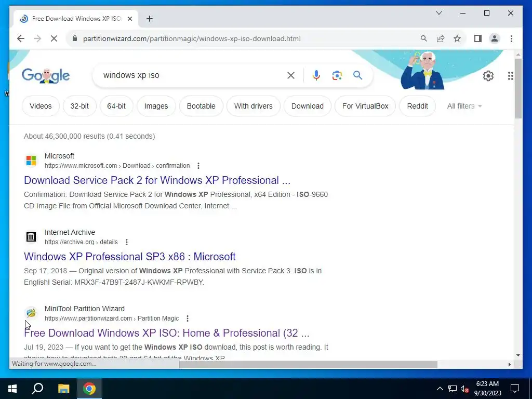532x399 pixels.
Task: Open the Google apps grid
Action: (x=510, y=76)
